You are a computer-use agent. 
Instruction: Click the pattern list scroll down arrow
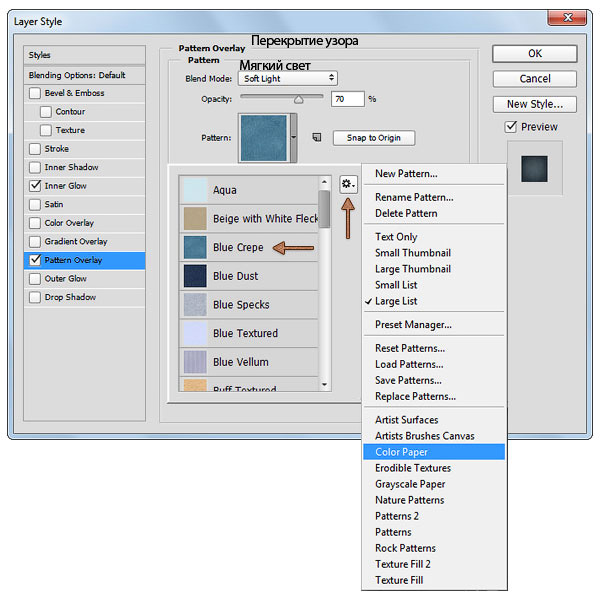pyautogui.click(x=324, y=385)
